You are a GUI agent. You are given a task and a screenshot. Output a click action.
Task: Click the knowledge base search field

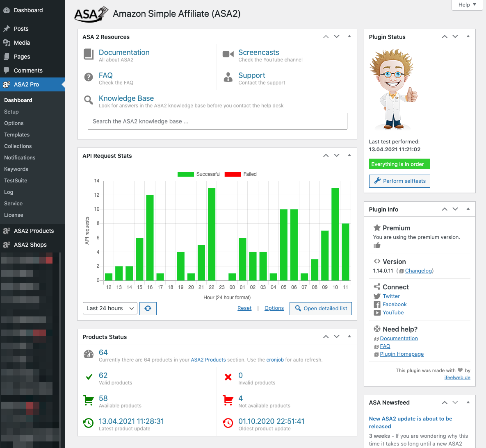click(217, 121)
